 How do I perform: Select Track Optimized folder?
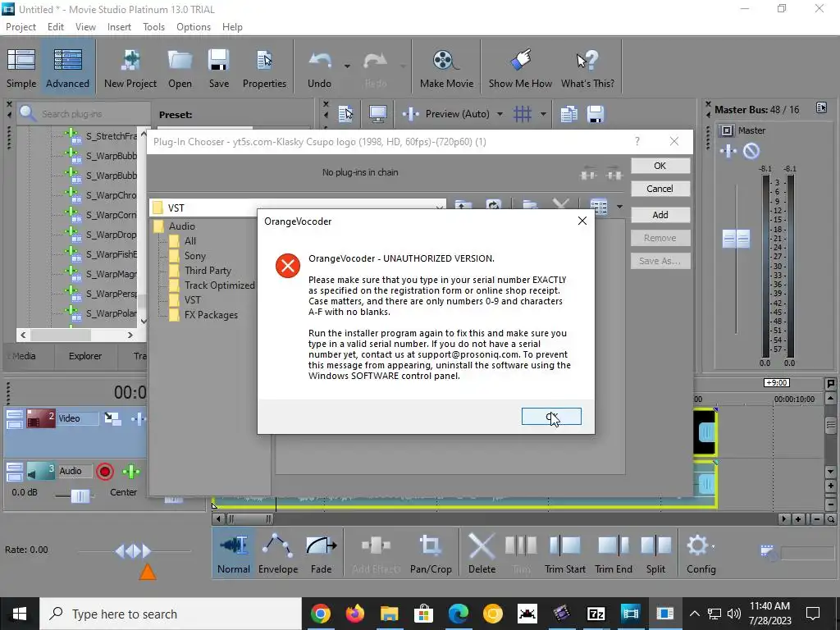tap(219, 285)
